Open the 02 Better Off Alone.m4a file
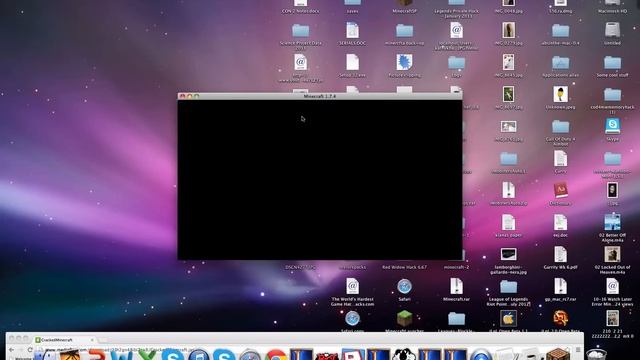Screen dimensions: 640x360 tap(612, 222)
